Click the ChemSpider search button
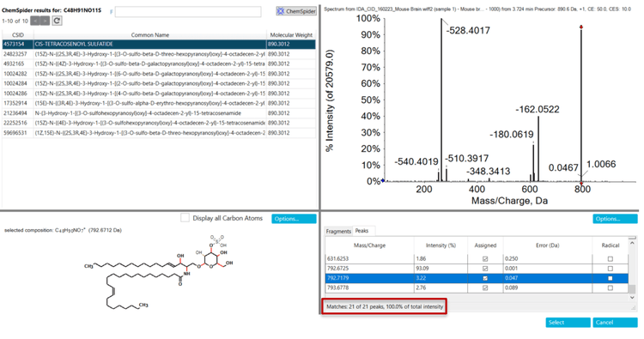Image resolution: width=644 pixels, height=339 pixels. (x=296, y=11)
